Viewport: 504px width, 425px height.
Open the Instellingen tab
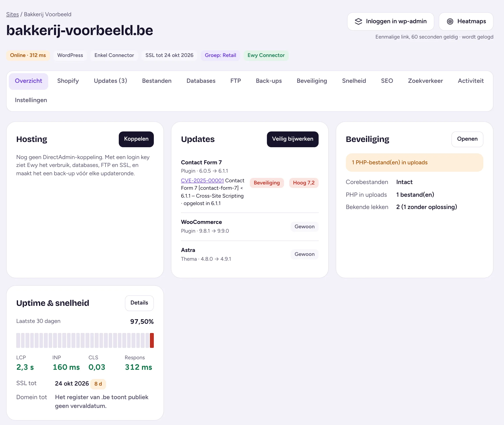tap(31, 100)
